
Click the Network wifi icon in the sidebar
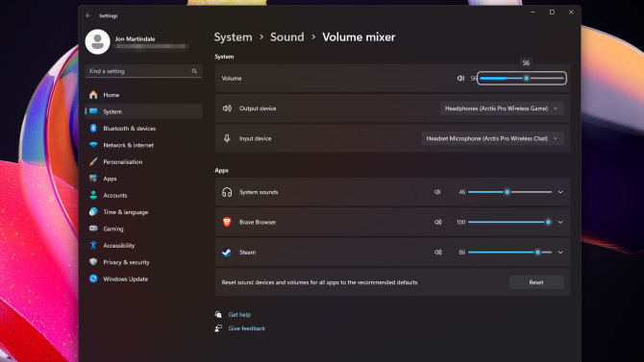(x=93, y=145)
